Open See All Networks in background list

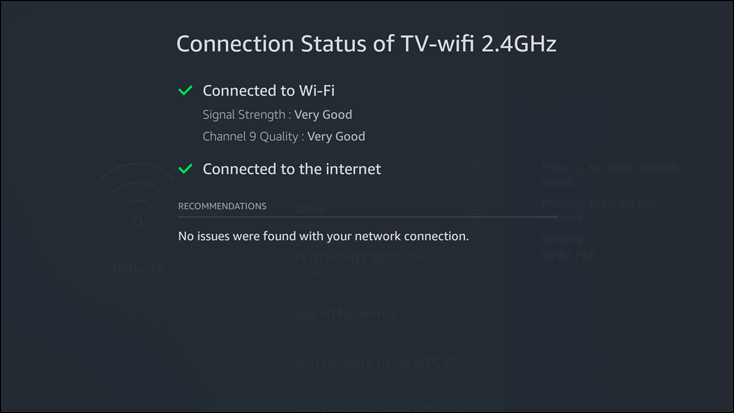(344, 314)
